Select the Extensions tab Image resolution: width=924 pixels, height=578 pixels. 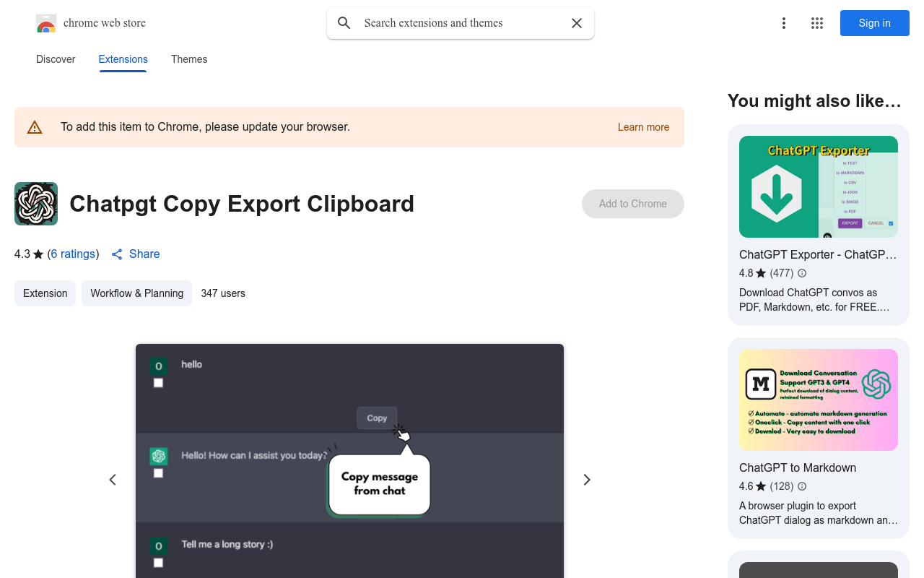(123, 59)
